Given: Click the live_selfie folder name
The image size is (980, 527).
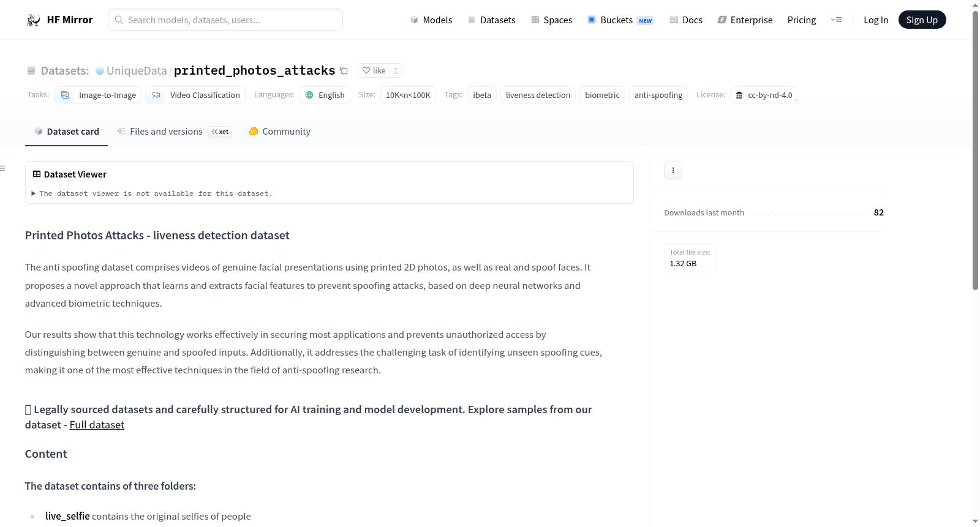Looking at the screenshot, I should point(67,516).
